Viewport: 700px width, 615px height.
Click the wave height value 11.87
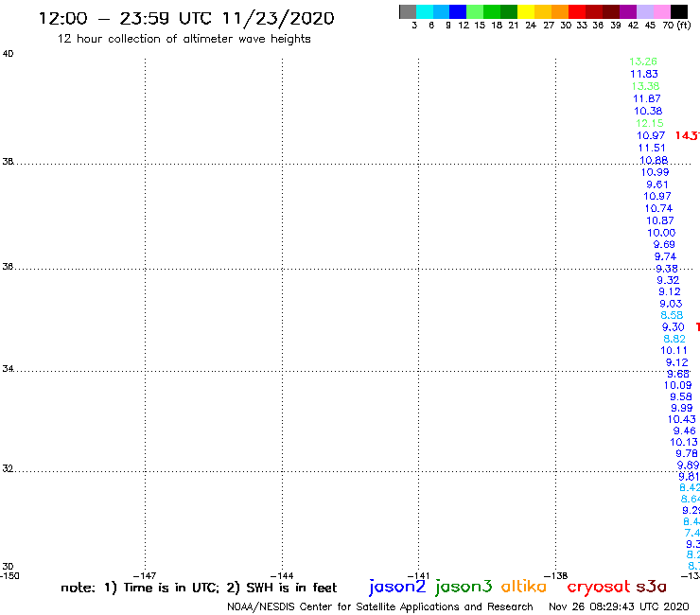(x=646, y=98)
